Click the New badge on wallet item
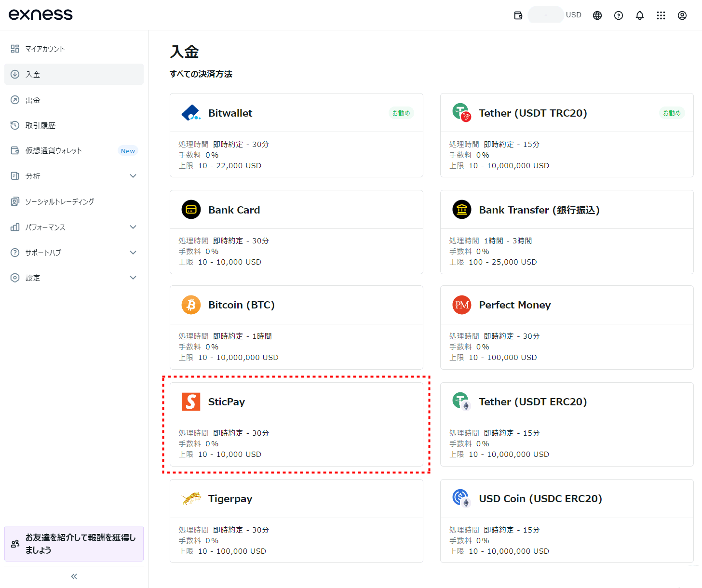Screen dimensions: 702x588 [x=128, y=151]
